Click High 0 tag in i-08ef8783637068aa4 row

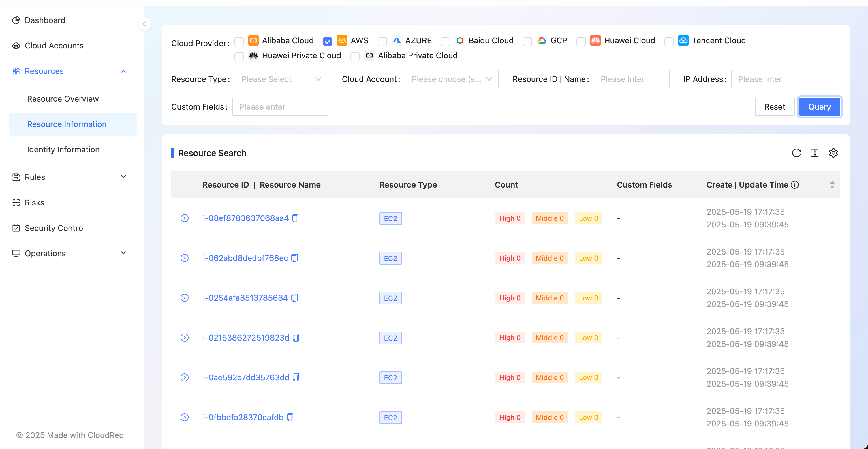pos(510,218)
